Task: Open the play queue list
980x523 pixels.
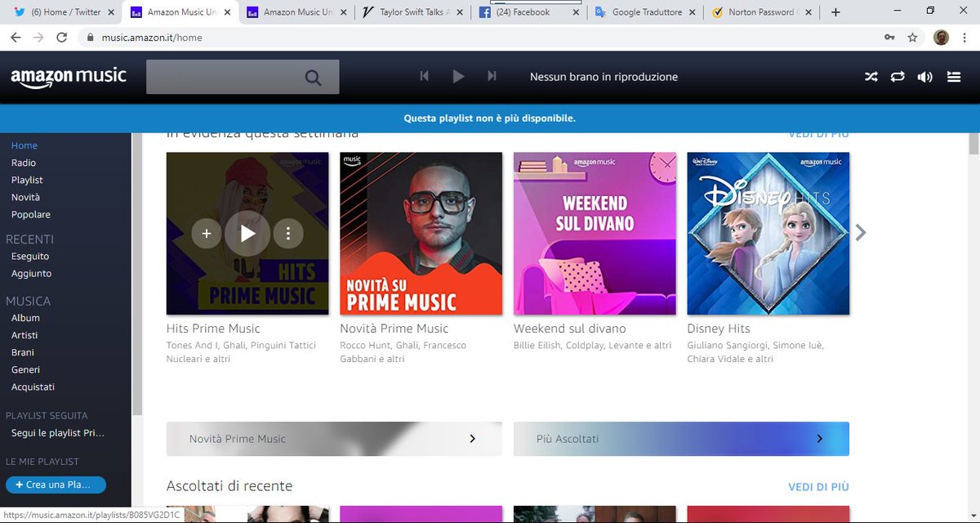Action: (953, 77)
